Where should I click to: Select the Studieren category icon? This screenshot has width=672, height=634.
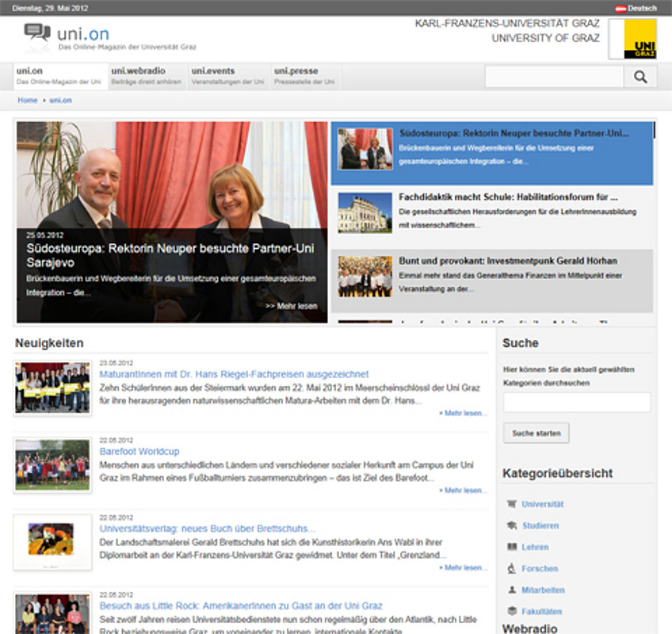512,525
